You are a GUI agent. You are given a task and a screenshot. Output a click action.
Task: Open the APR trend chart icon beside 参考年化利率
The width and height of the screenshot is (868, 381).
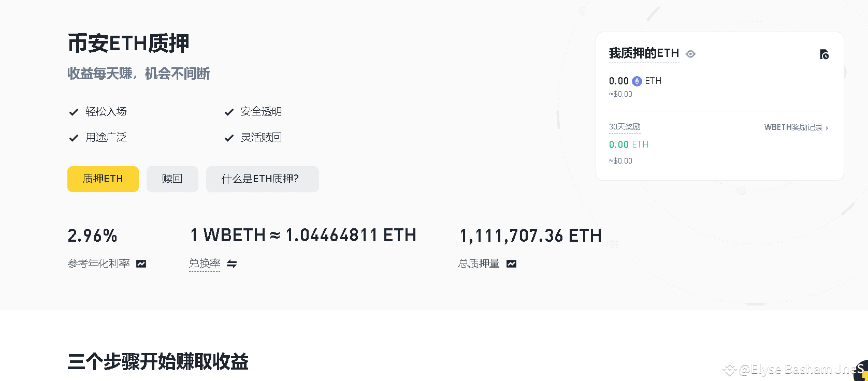click(140, 263)
